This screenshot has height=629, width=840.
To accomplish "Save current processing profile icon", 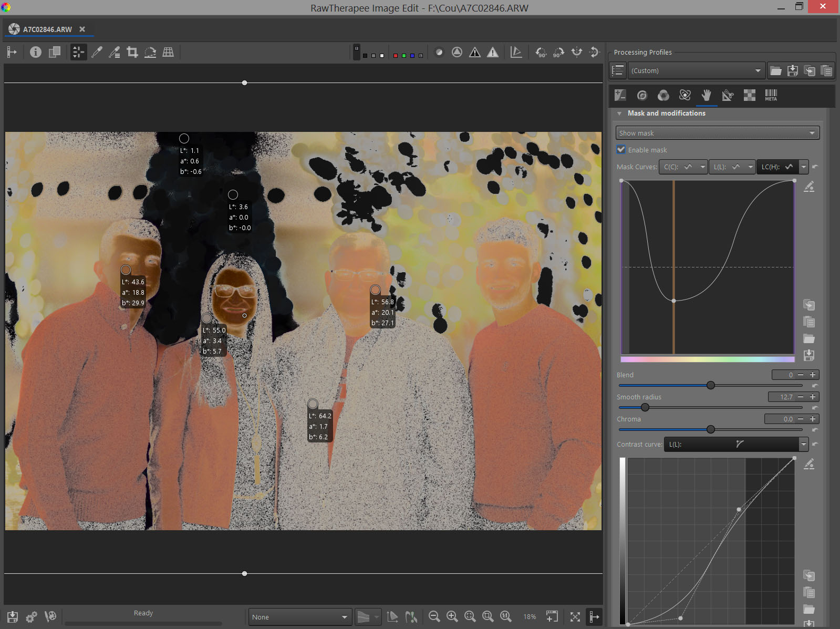I will click(x=793, y=70).
